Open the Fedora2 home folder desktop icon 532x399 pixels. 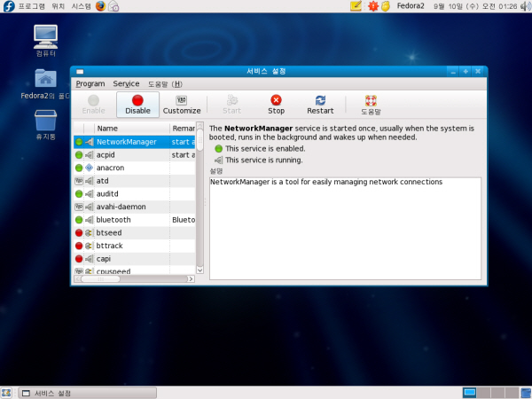pyautogui.click(x=45, y=84)
